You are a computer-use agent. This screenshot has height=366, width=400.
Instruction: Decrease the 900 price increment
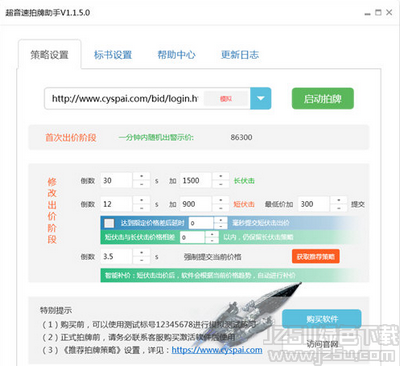tap(221, 208)
